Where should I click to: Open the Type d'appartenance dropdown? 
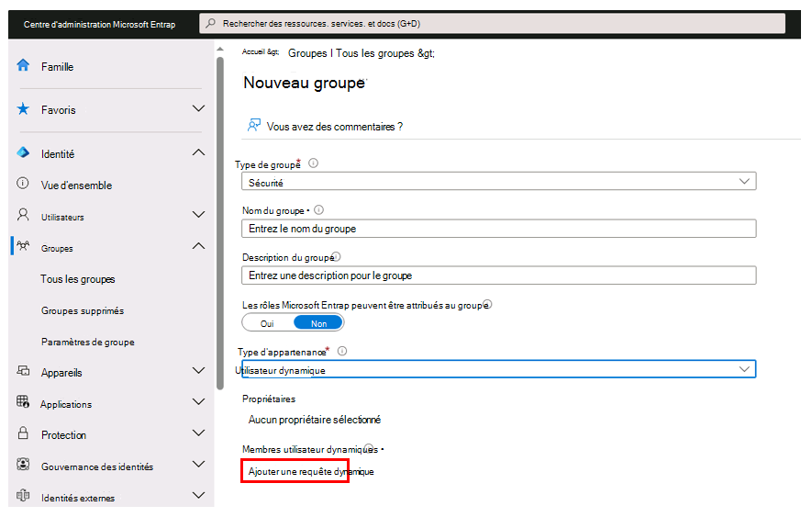tap(499, 370)
